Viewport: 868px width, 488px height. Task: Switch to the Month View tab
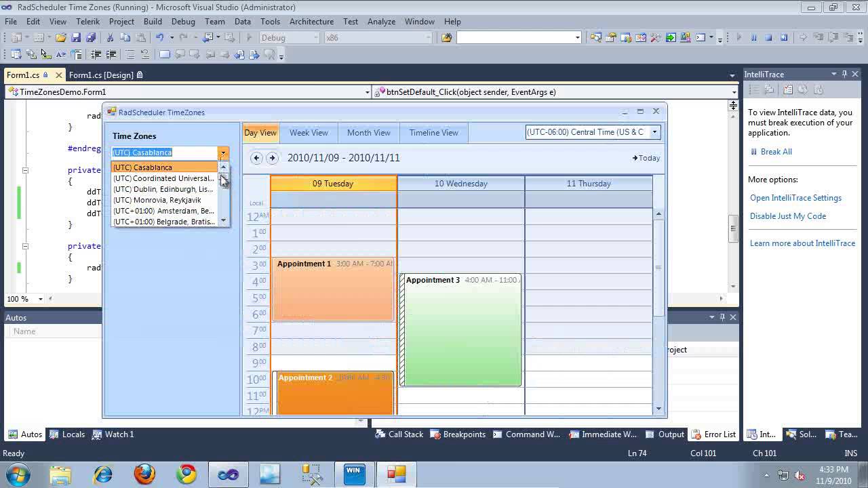369,133
